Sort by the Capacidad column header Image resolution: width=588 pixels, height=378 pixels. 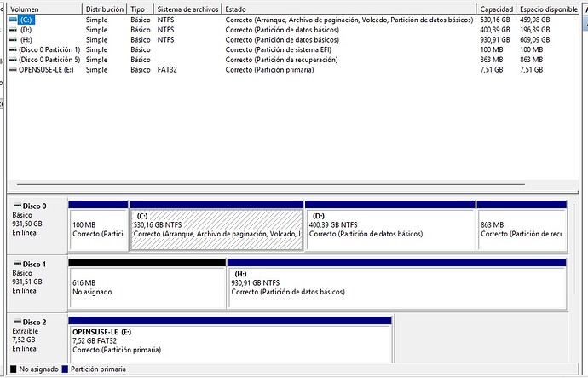(x=497, y=8)
